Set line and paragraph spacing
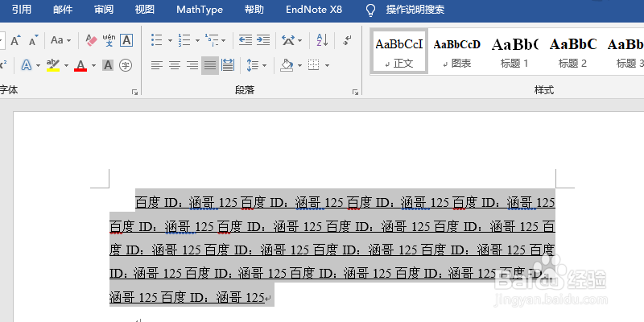The height and width of the screenshot is (322, 644). [x=253, y=65]
